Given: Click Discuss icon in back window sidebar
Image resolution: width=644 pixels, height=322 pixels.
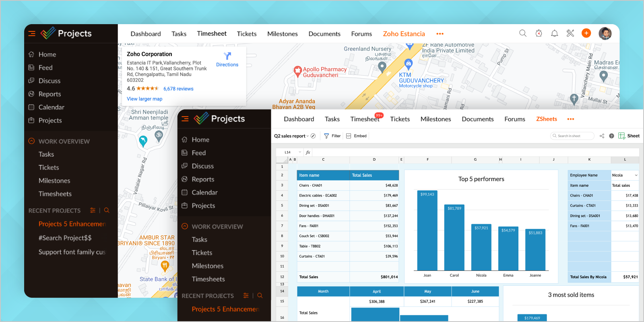Looking at the screenshot, I should click(31, 81).
